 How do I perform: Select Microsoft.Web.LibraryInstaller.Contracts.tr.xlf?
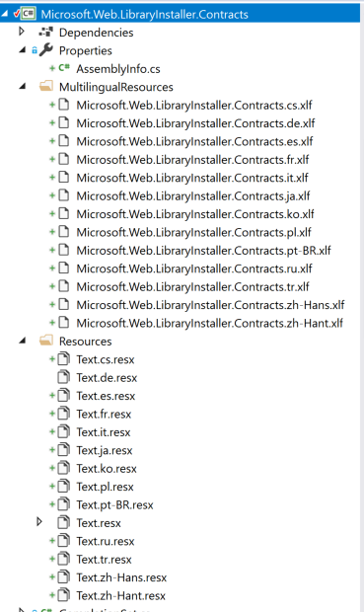pyautogui.click(x=192, y=287)
